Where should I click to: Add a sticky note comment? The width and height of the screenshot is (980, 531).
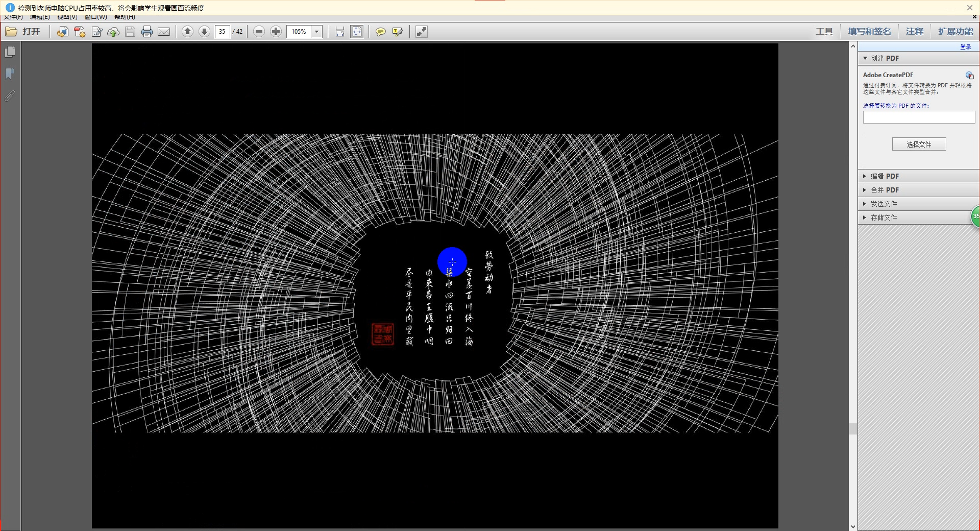click(380, 32)
